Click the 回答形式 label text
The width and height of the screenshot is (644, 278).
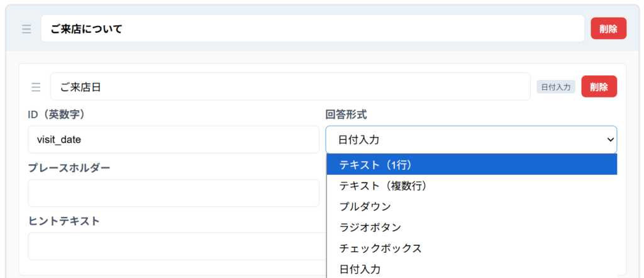(x=346, y=114)
